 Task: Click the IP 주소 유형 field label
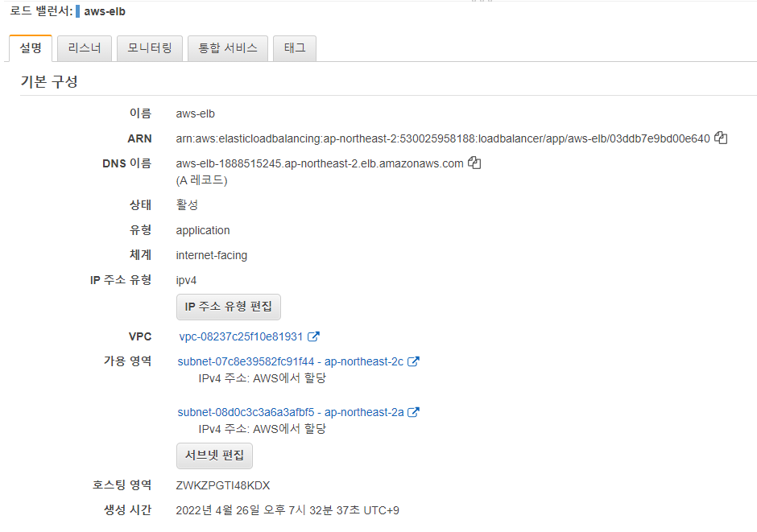pyautogui.click(x=121, y=280)
